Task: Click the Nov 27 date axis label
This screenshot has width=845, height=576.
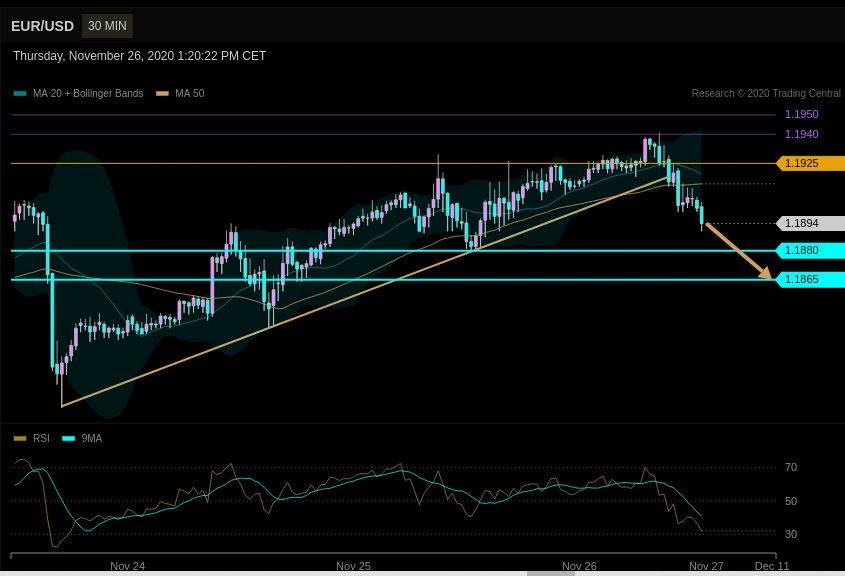Action: (x=706, y=566)
